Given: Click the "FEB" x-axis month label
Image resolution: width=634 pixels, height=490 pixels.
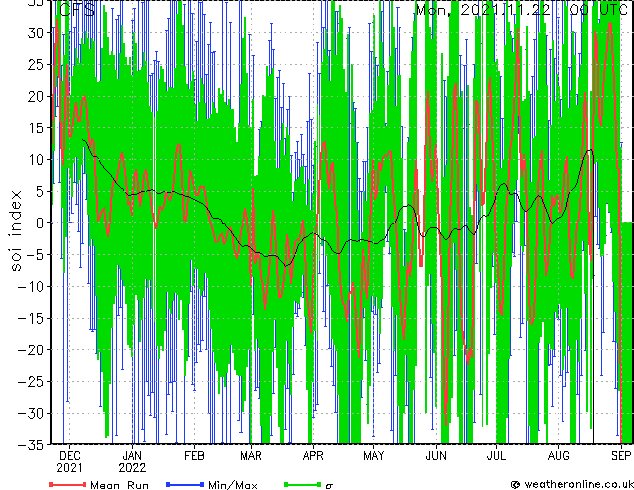Looking at the screenshot, I should [x=194, y=456].
